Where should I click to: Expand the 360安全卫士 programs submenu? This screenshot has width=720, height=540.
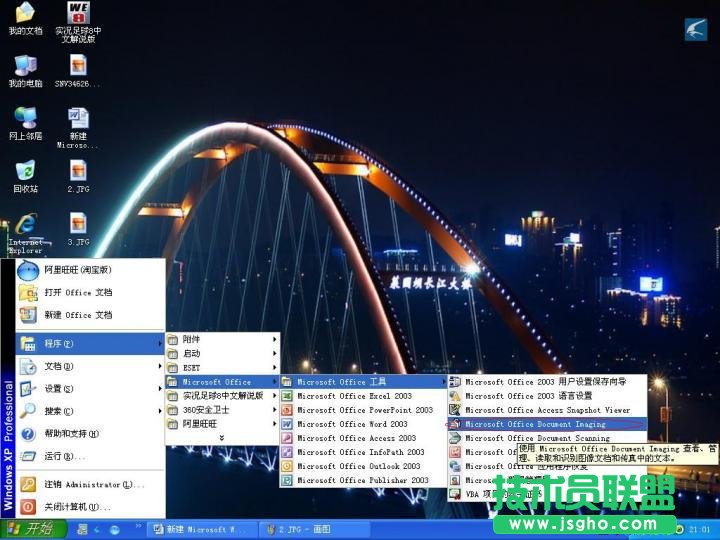coord(223,410)
